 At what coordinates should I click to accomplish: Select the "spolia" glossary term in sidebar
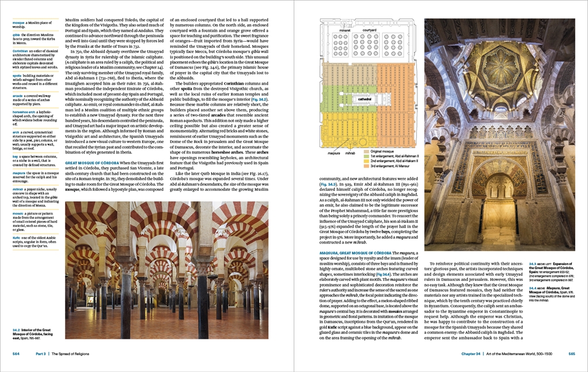tap(17, 76)
